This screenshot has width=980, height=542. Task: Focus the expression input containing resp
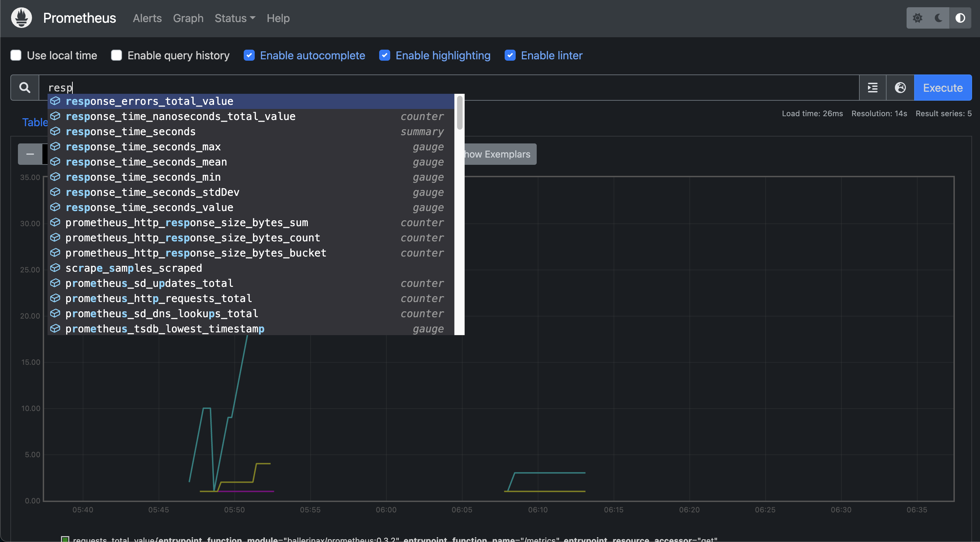[449, 88]
